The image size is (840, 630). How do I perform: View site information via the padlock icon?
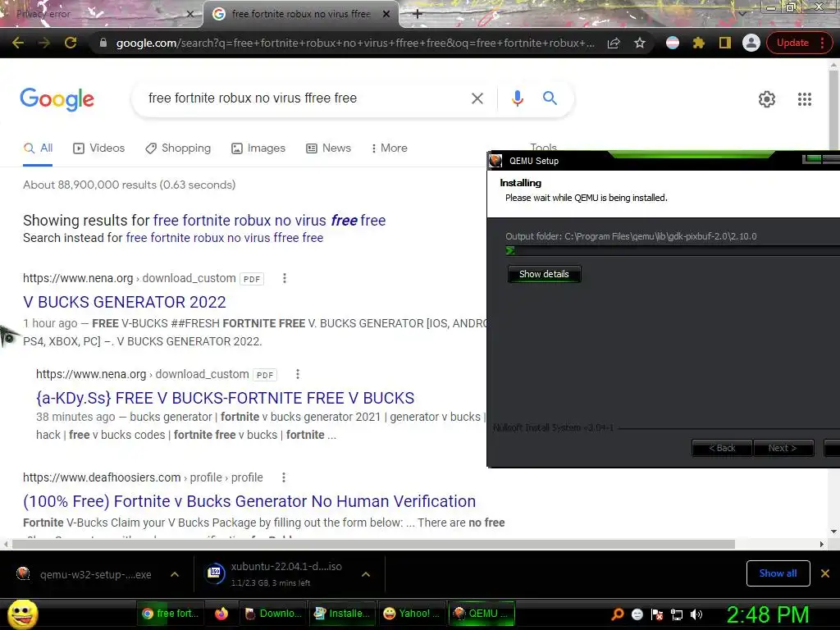[103, 43]
